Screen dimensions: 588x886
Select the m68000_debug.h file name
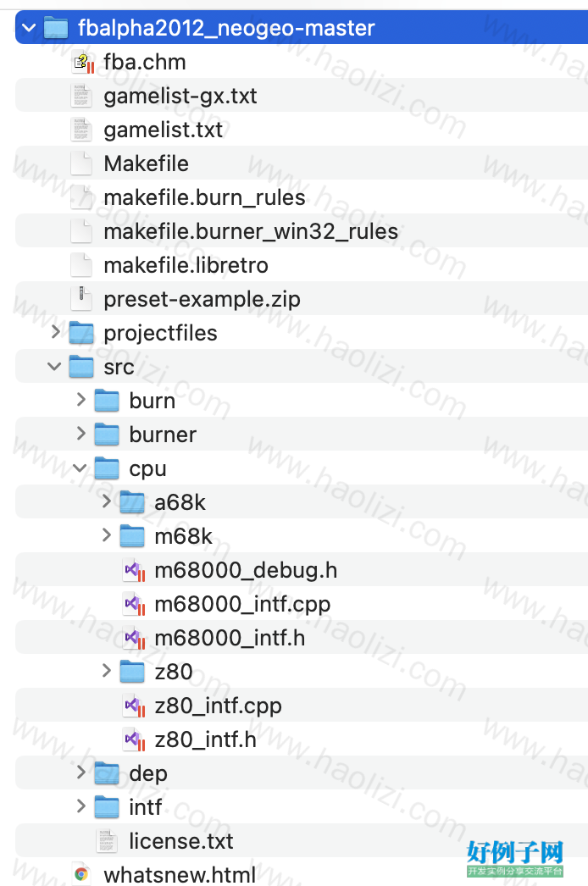click(246, 571)
